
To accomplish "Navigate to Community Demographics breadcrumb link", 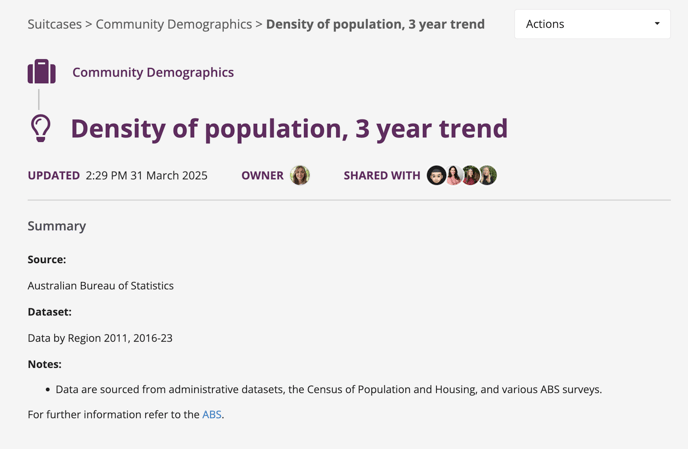I will coord(174,24).
